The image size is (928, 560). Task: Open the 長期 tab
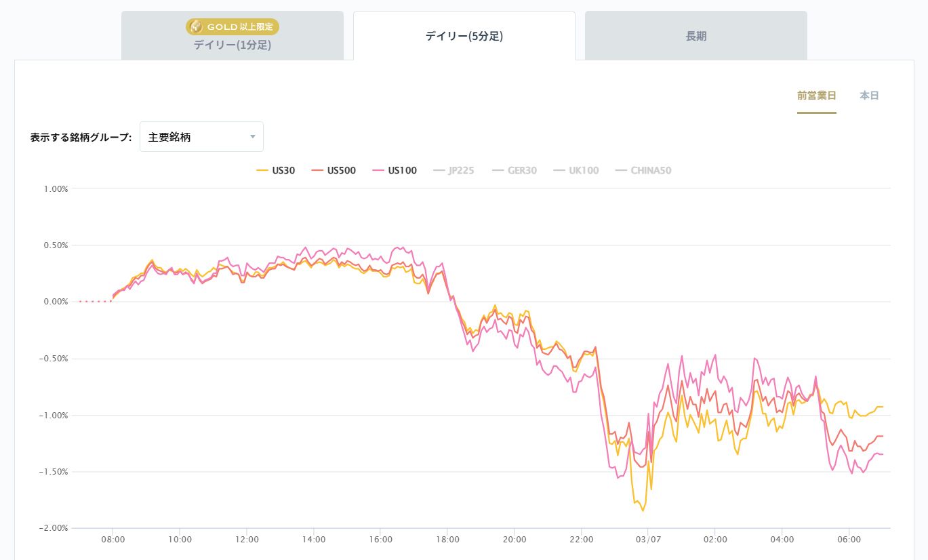tap(695, 36)
